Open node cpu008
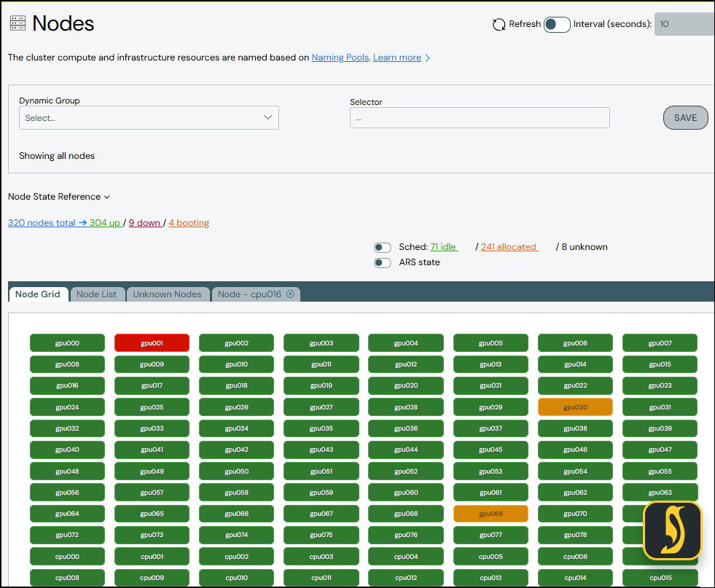This screenshot has width=715, height=588. 68,578
